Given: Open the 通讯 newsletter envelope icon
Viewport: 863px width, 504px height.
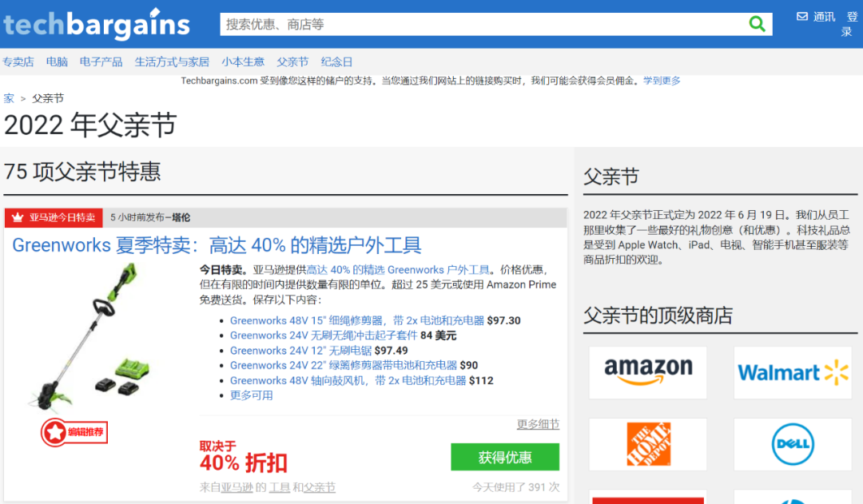Looking at the screenshot, I should coord(801,16).
